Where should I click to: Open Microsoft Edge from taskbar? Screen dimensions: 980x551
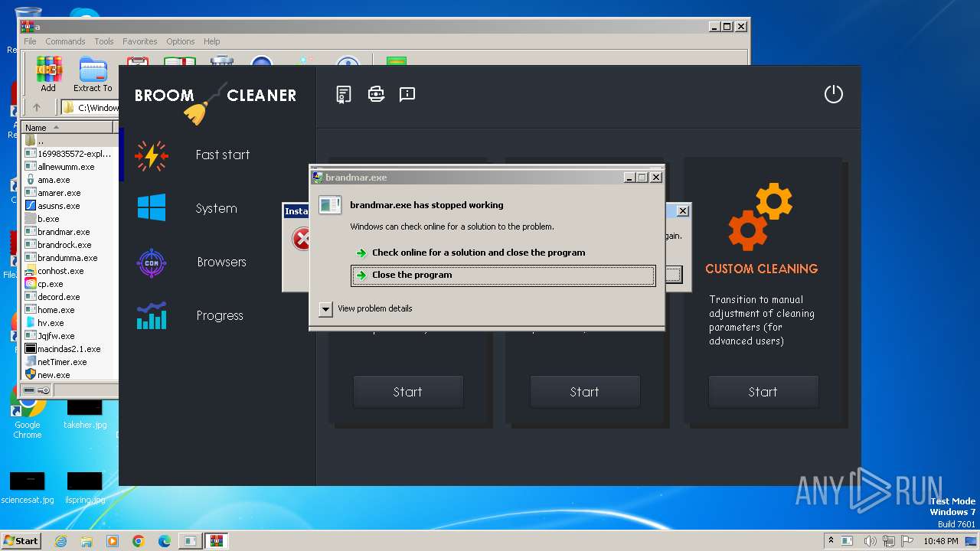[165, 541]
